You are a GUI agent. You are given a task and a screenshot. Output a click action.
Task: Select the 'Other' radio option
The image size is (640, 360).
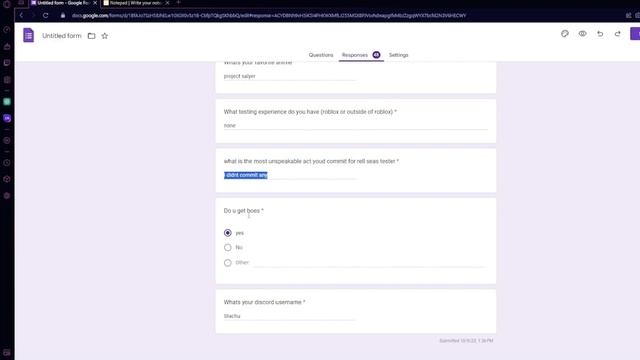pyautogui.click(x=228, y=262)
